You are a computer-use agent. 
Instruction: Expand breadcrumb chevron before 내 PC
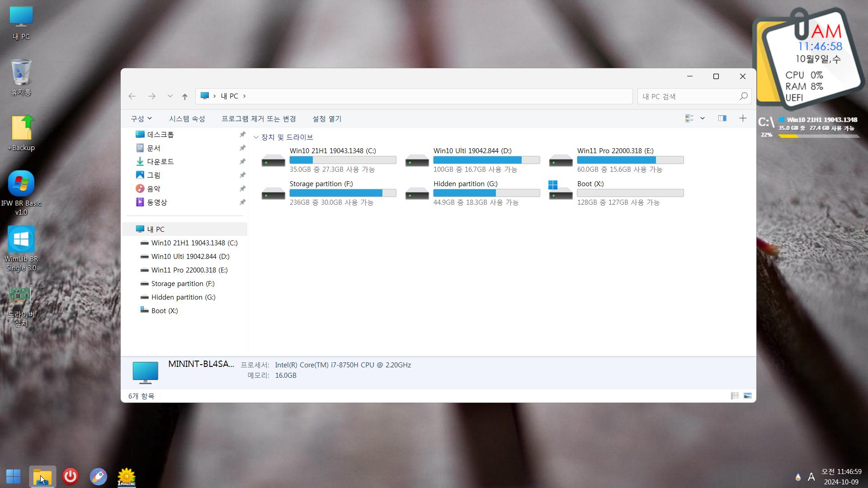click(x=214, y=96)
